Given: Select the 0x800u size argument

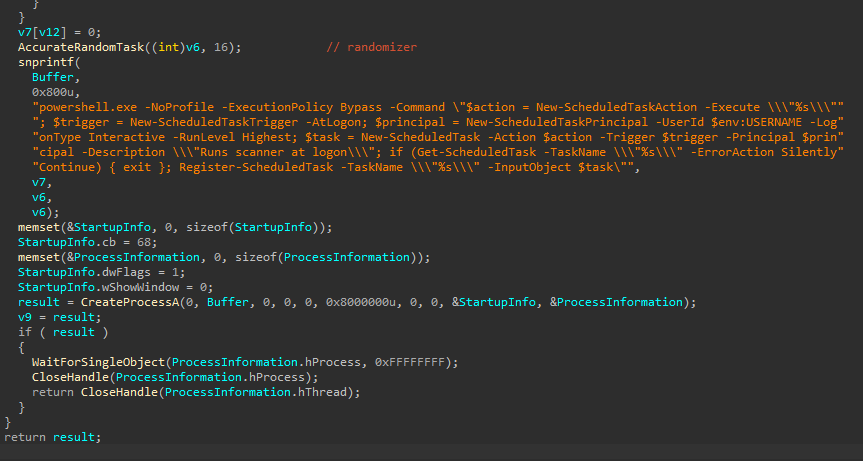Looking at the screenshot, I should coord(53,92).
